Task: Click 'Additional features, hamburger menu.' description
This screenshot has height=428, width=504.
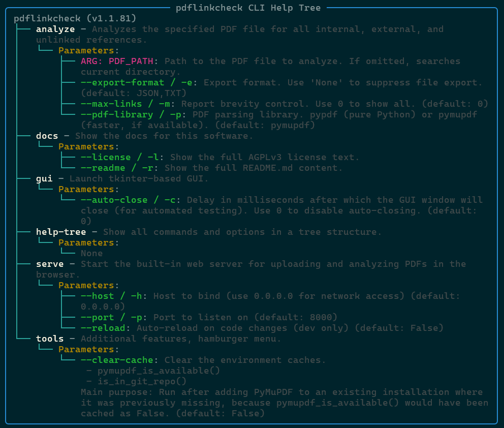Action: tap(181, 339)
